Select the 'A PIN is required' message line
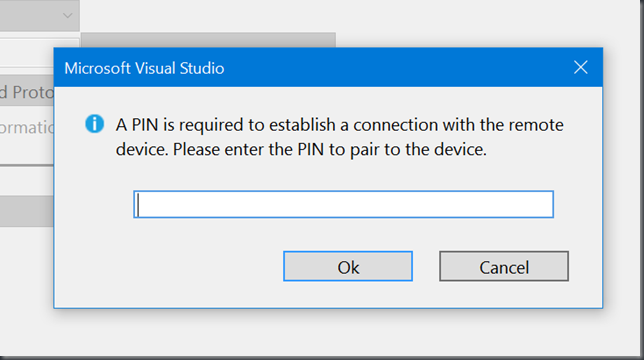This screenshot has height=360, width=644. [x=339, y=125]
